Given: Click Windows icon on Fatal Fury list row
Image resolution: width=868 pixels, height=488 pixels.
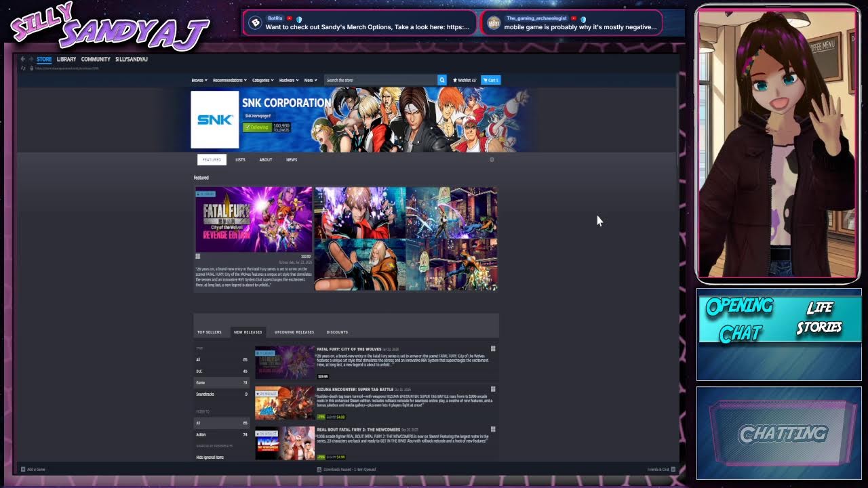Looking at the screenshot, I should click(493, 349).
